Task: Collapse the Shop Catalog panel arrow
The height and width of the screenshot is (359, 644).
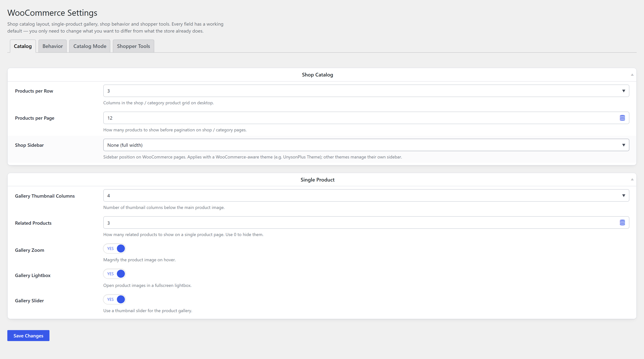Action: [x=632, y=75]
